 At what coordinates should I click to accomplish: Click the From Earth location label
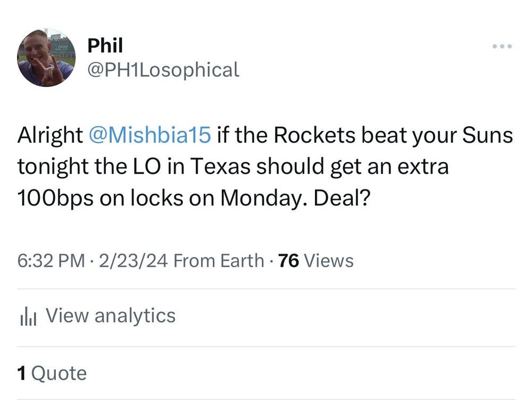click(219, 261)
